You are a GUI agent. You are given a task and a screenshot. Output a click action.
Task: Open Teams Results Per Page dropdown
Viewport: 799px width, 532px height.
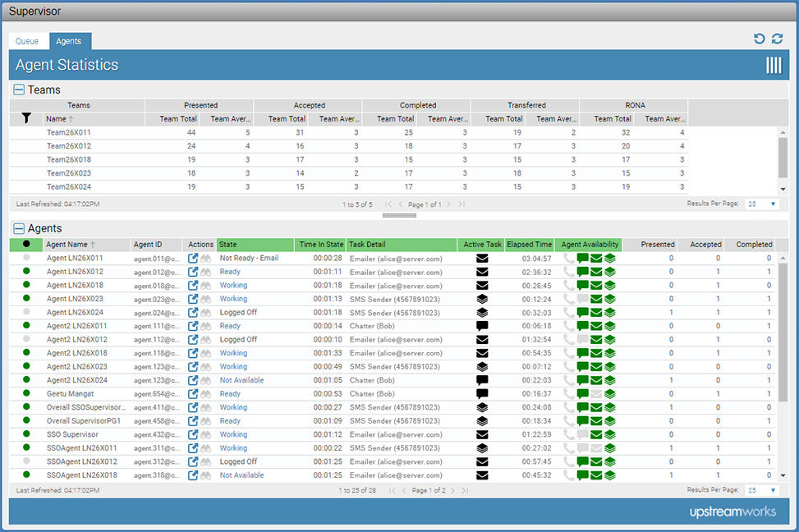click(x=762, y=204)
